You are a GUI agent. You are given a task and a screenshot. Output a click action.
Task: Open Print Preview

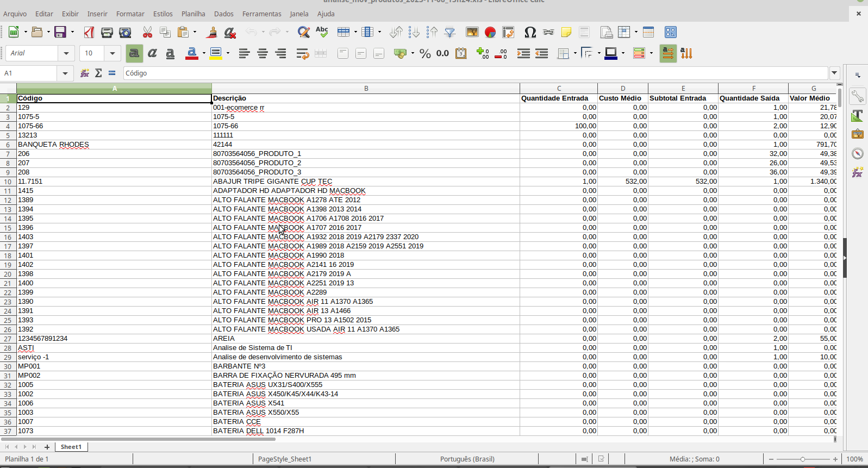(125, 32)
